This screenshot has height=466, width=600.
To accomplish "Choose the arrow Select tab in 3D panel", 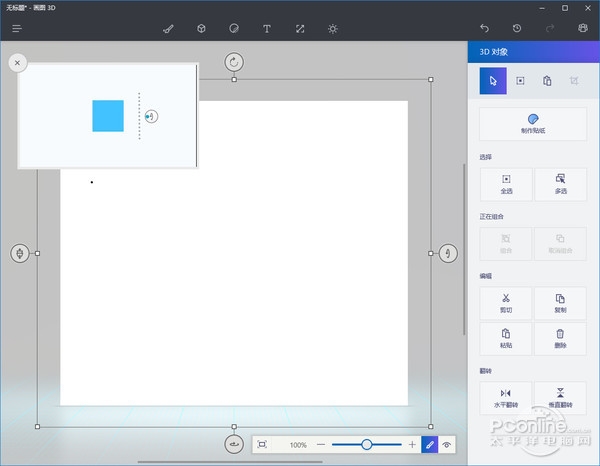I will [x=493, y=81].
